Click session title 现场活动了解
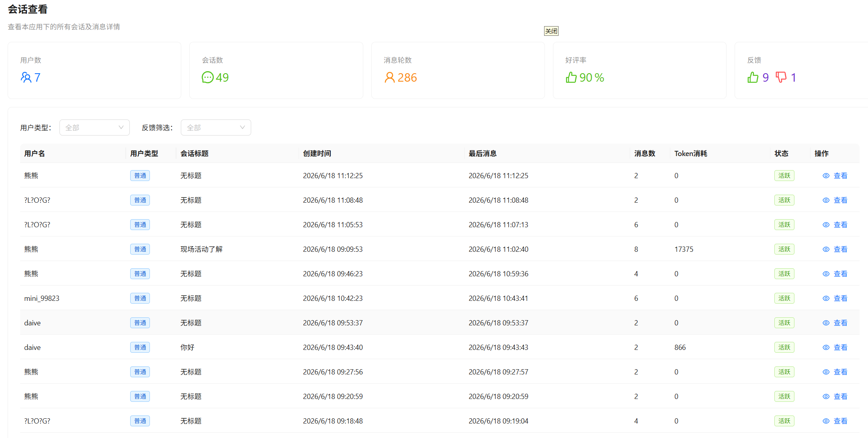 201,249
